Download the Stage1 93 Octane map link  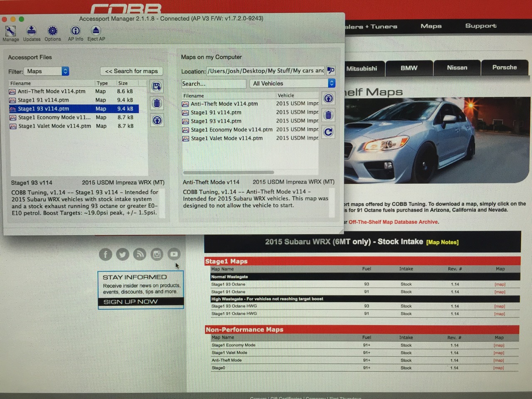(x=500, y=285)
